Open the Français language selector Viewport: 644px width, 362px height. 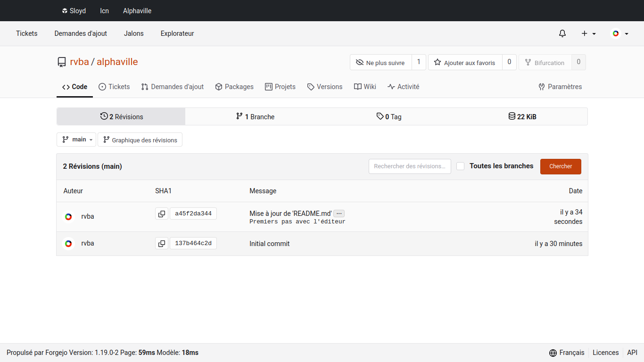coord(567,353)
